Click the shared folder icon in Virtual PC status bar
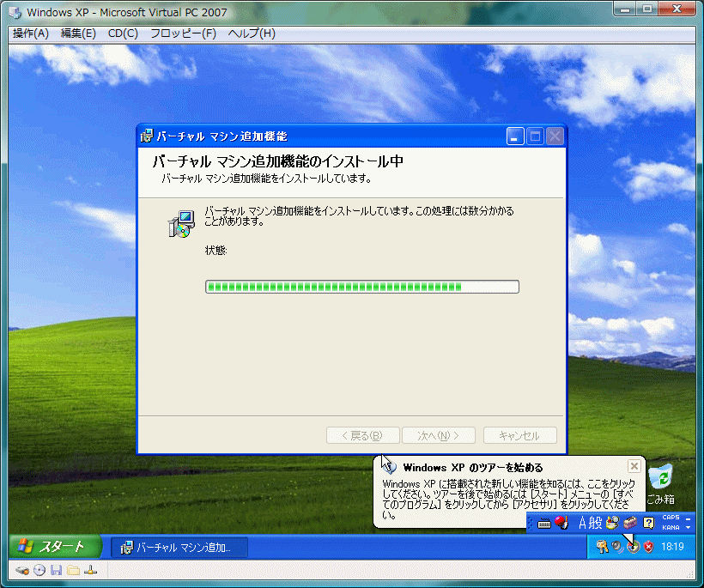Screen dimensions: 704x588 [x=73, y=571]
